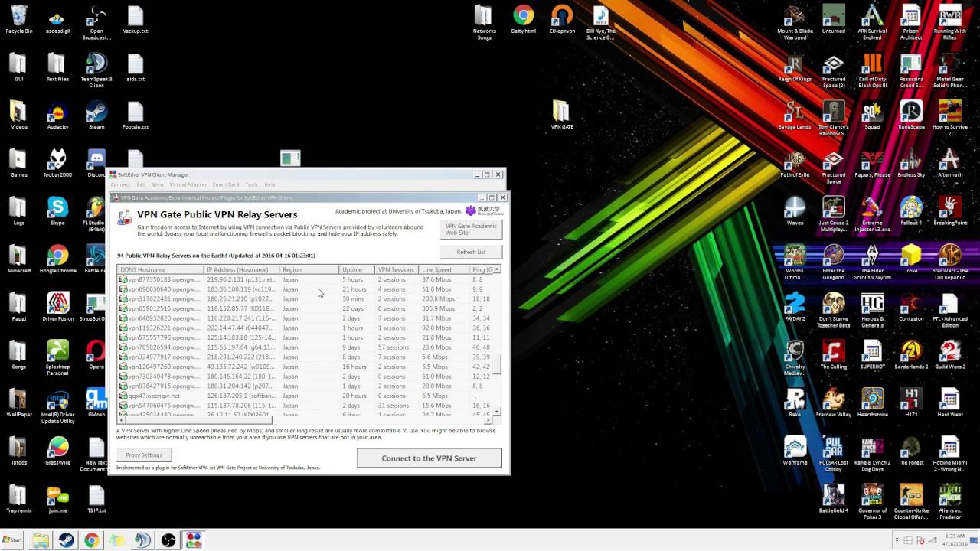Open Proxy Settings button
The image size is (980, 551).
[x=144, y=455]
